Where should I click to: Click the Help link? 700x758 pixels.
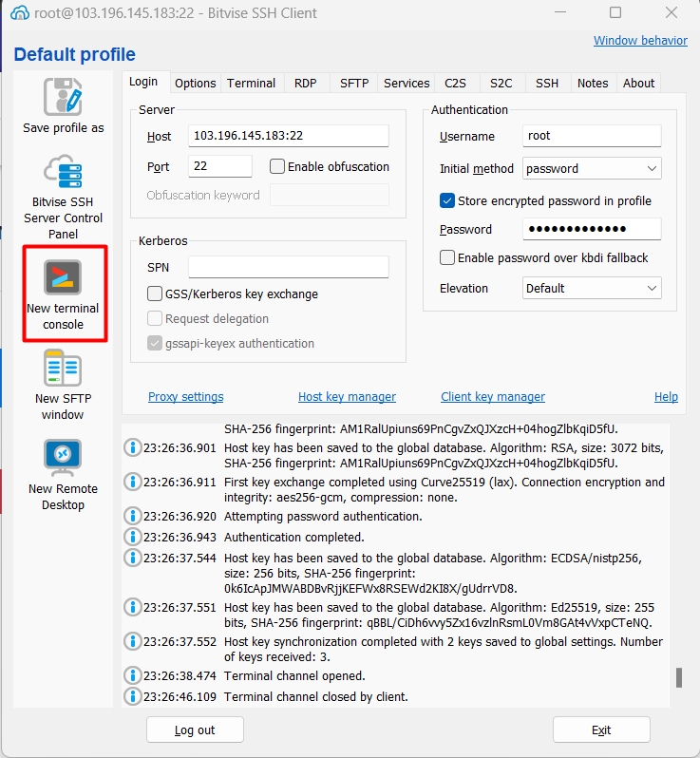(x=666, y=397)
